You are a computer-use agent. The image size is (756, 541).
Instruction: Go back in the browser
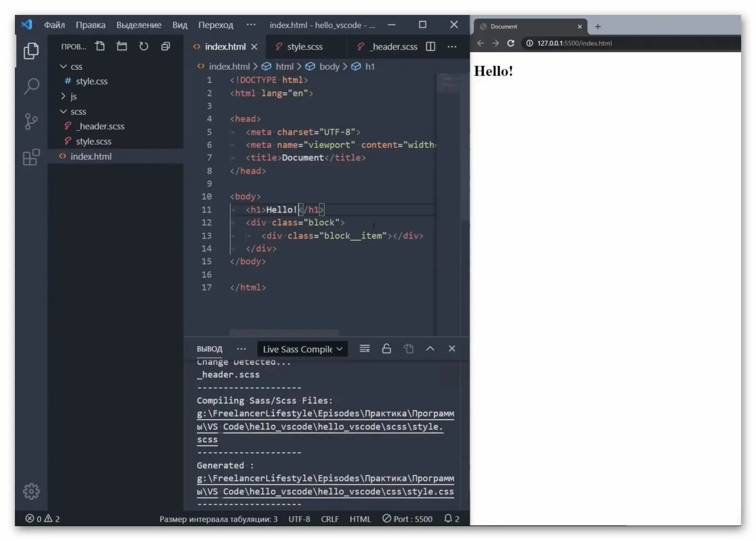tap(480, 43)
